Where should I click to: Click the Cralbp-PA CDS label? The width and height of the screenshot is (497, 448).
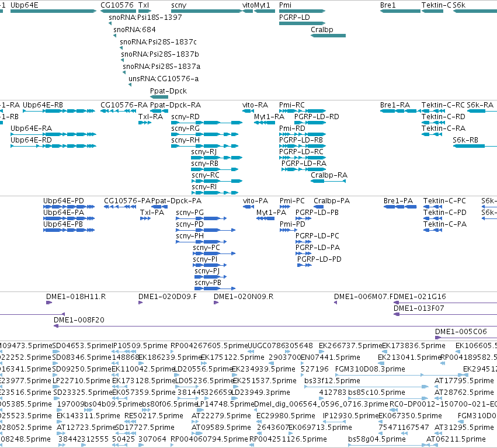(x=332, y=201)
